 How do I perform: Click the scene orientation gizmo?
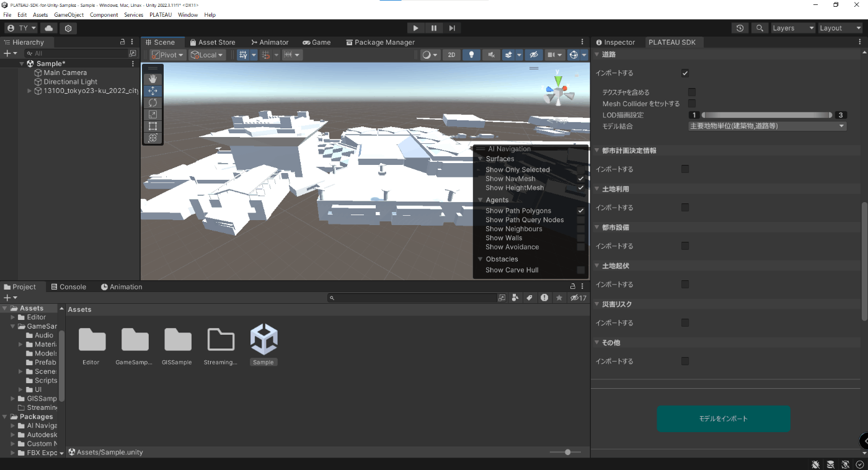559,90
